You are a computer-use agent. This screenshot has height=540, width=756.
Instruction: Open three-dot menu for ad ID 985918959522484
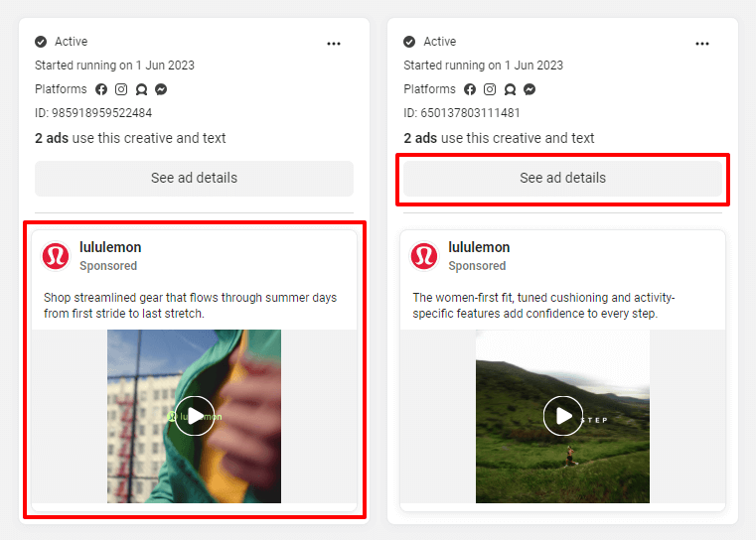tap(334, 44)
